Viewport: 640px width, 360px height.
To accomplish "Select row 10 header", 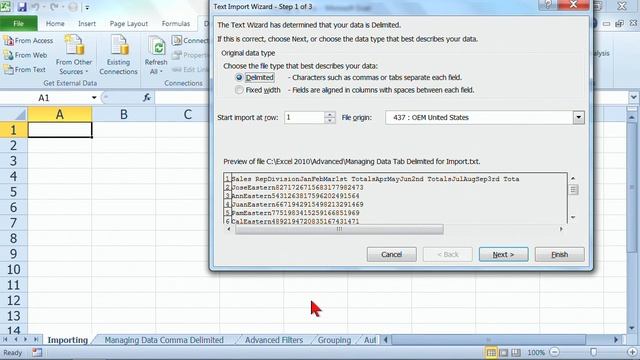I will point(13,269).
